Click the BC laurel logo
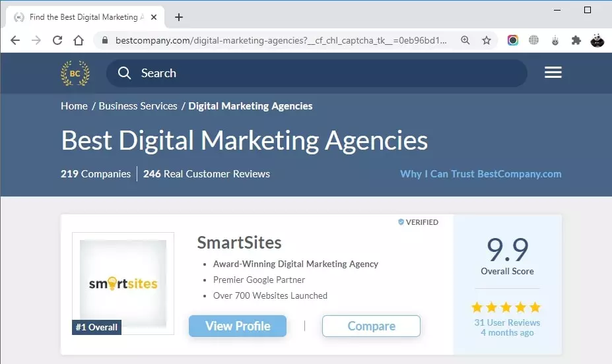612x364 pixels. 75,73
